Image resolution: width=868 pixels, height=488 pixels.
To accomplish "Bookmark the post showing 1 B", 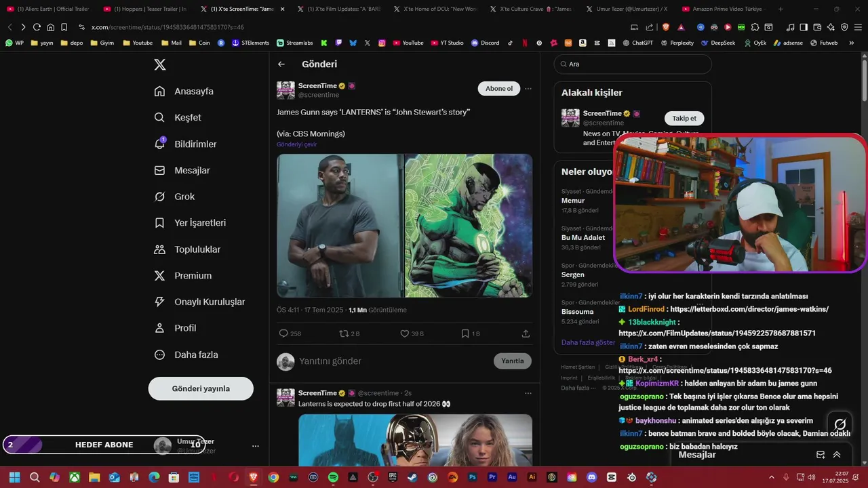I will (x=470, y=333).
